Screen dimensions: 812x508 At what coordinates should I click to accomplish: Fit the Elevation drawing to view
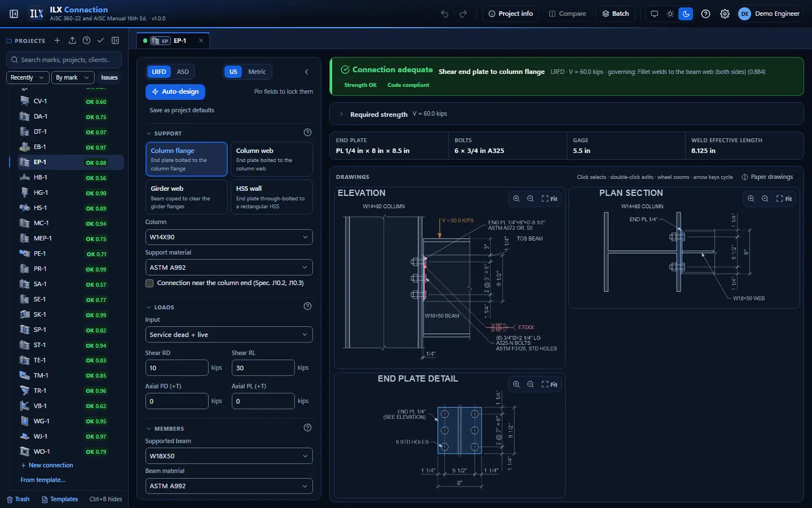[x=549, y=199]
